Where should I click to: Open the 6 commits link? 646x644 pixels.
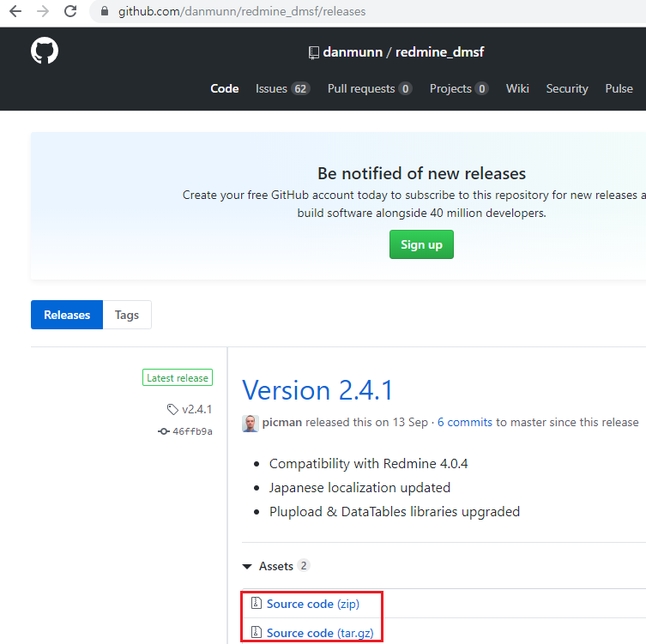click(x=465, y=423)
